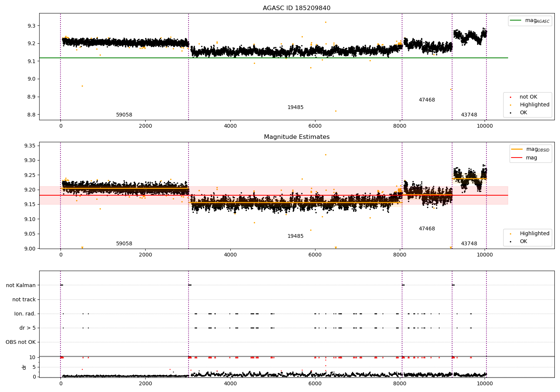
Task: Click the 'not Kalman' axis label
Action: (21, 285)
